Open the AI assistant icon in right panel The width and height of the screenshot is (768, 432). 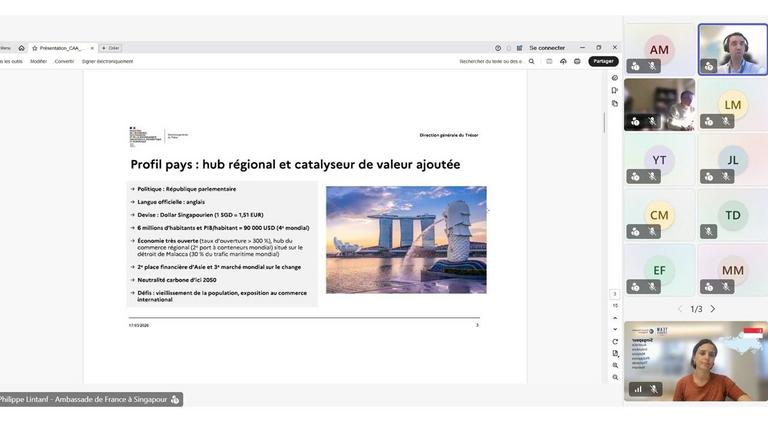pos(615,78)
